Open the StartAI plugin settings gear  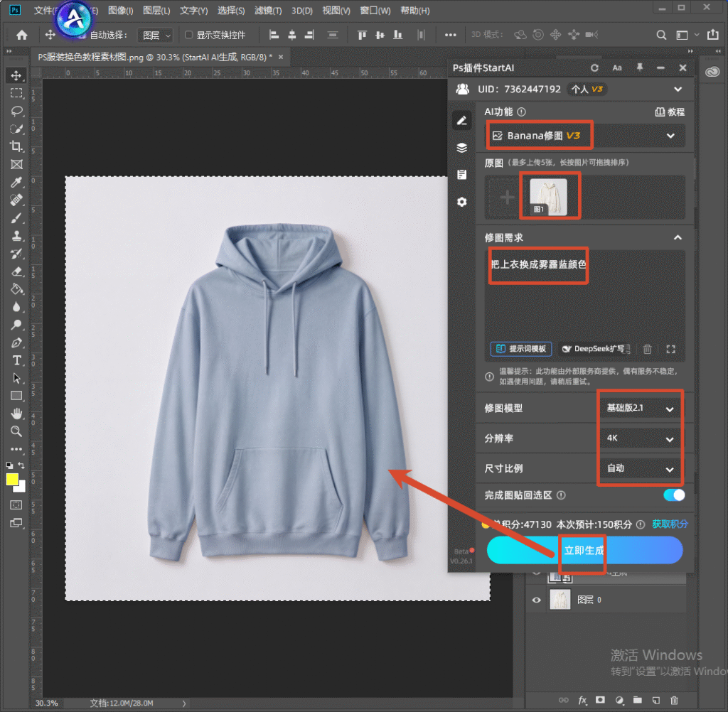tap(461, 202)
